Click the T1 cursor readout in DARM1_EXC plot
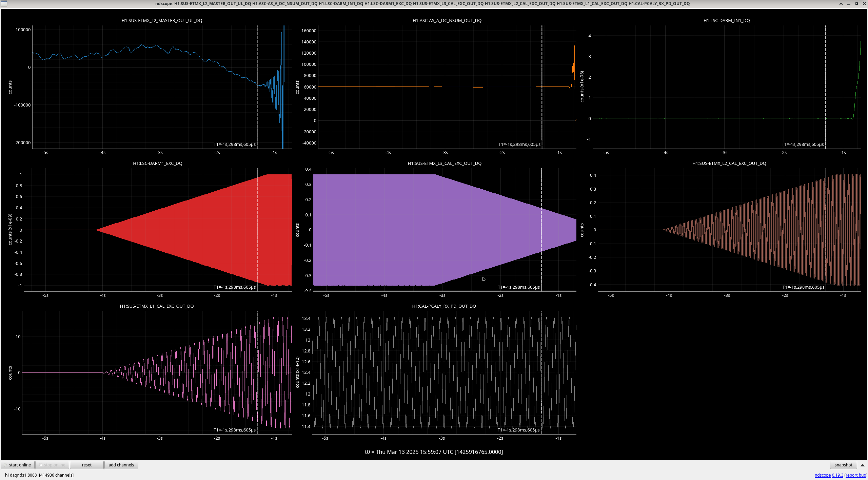This screenshot has height=480, width=868. click(x=234, y=287)
